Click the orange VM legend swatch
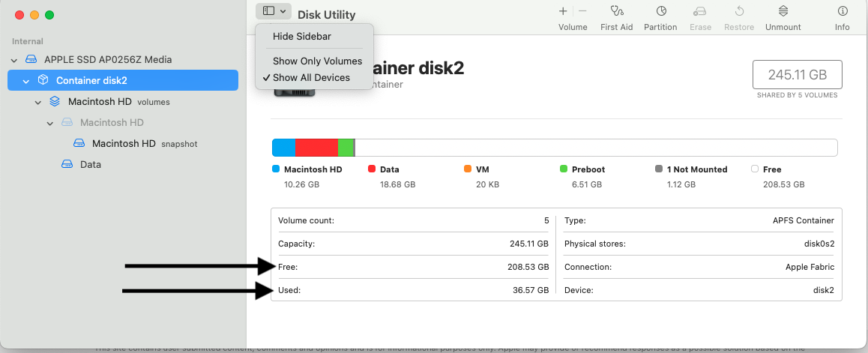This screenshot has height=353, width=868. point(468,169)
